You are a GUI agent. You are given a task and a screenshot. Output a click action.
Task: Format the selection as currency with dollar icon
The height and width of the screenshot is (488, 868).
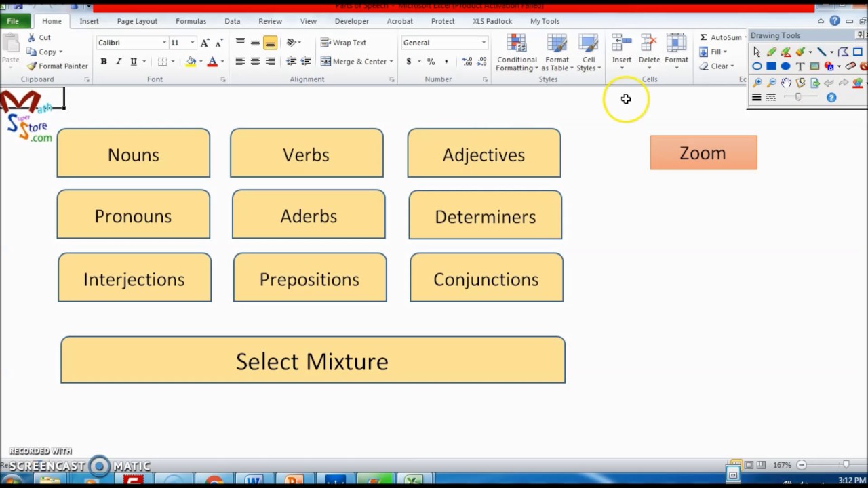click(408, 62)
